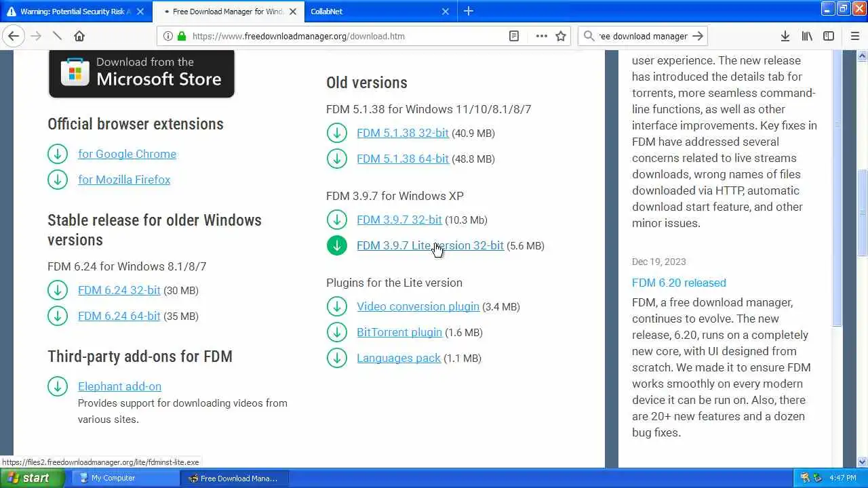Select the Free Download Manager for Windows tab
The width and height of the screenshot is (868, 488).
coord(228,12)
